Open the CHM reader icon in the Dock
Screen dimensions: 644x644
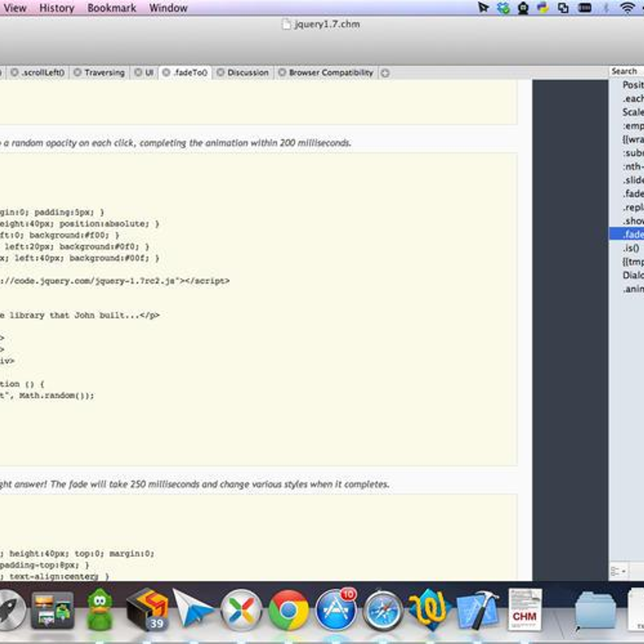525,609
